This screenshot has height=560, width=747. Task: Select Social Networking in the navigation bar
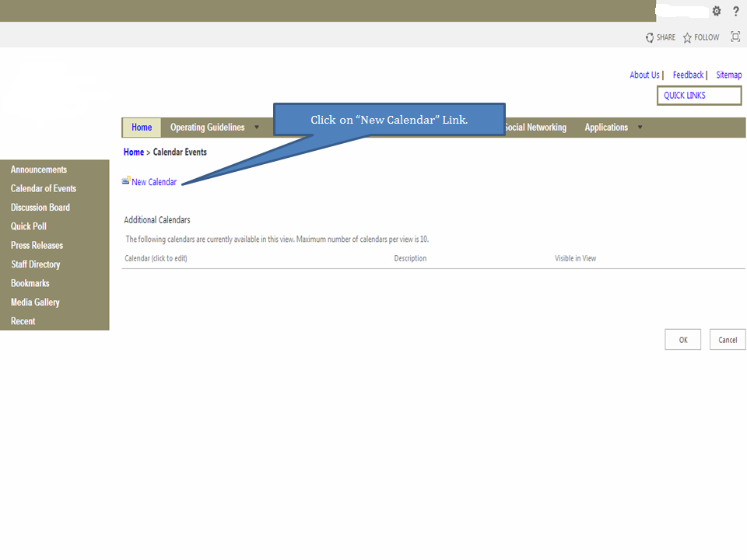[536, 127]
